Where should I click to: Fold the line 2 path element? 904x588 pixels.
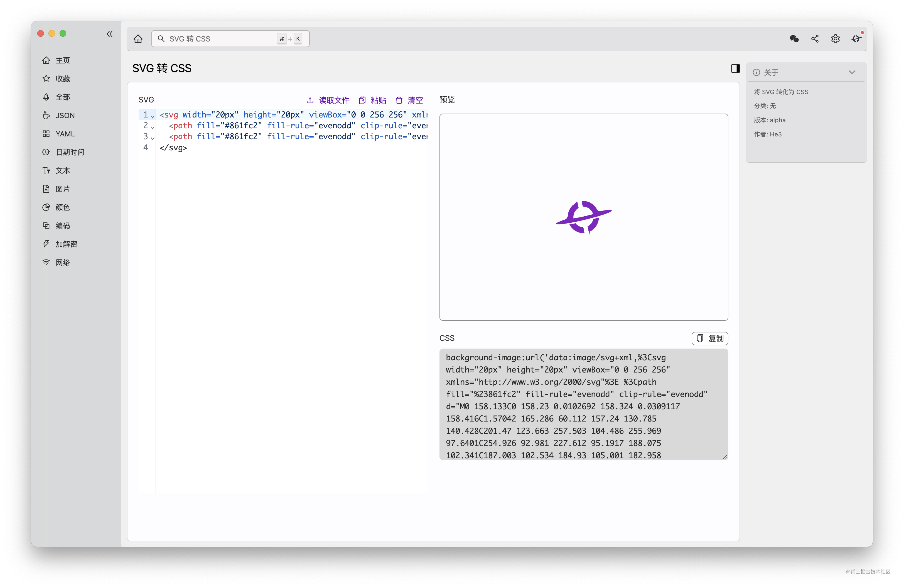coord(153,127)
